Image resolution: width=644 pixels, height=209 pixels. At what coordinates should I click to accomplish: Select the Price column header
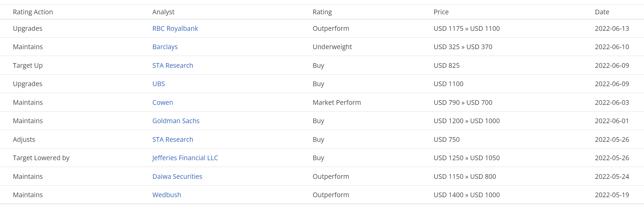[x=441, y=12]
